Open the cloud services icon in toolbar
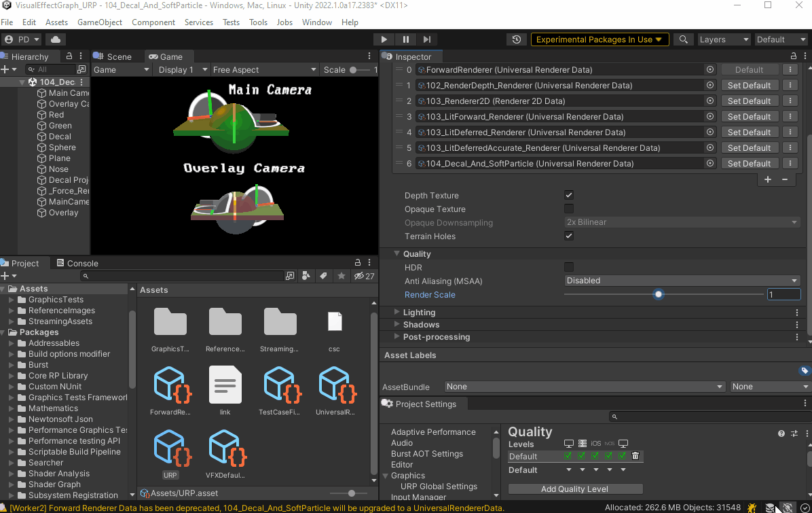Screen dimensions: 812x513 pyautogui.click(x=56, y=39)
